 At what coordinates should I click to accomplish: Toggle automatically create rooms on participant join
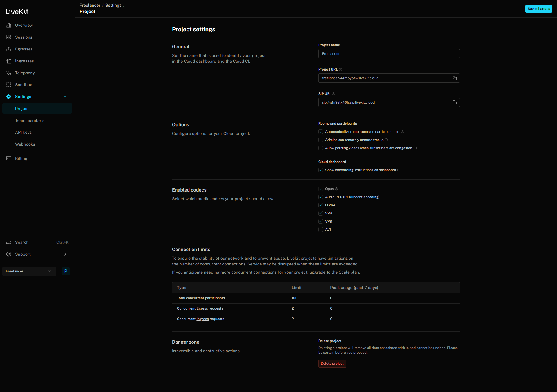pos(321,132)
